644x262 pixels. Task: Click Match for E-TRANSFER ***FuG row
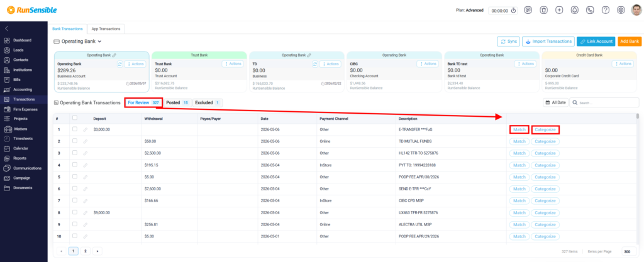[x=519, y=129]
